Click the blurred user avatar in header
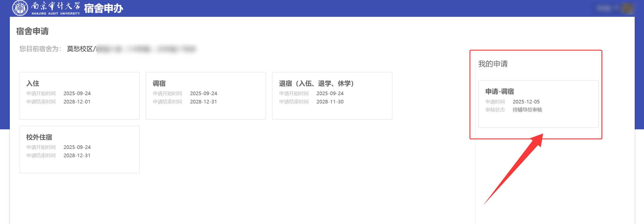 click(628, 8)
